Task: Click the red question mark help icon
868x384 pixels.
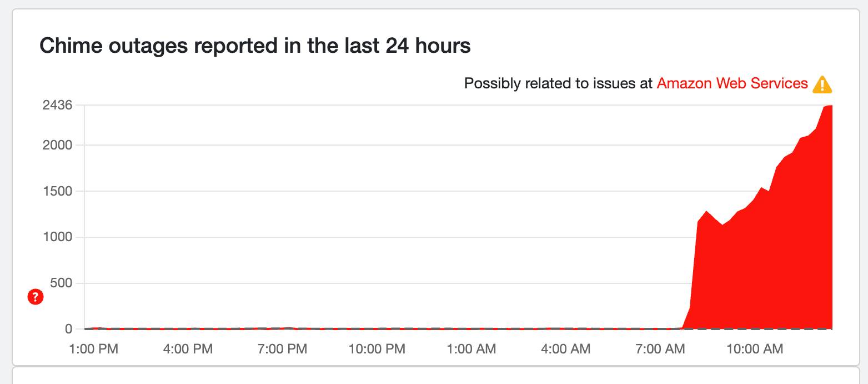Action: pos(35,297)
